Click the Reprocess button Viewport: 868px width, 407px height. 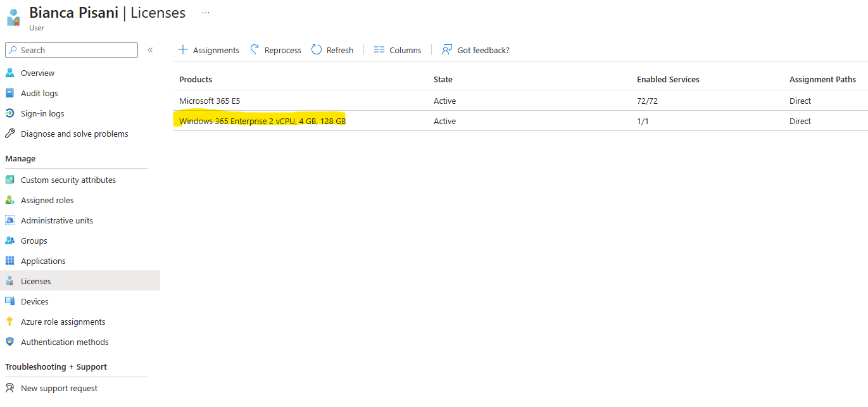(275, 50)
